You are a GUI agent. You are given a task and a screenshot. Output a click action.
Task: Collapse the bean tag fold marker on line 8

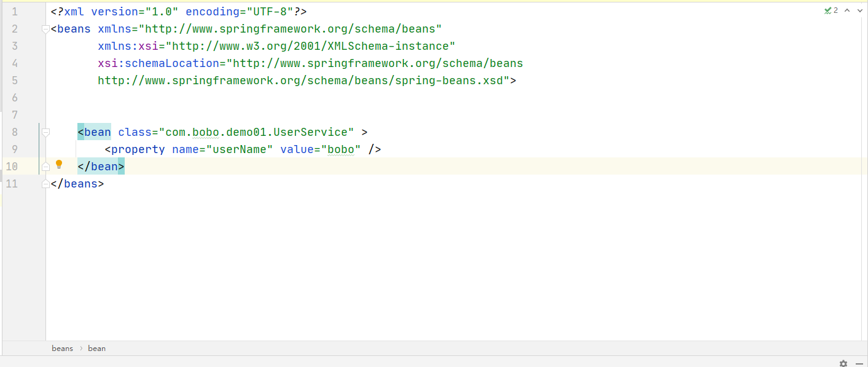coord(45,132)
